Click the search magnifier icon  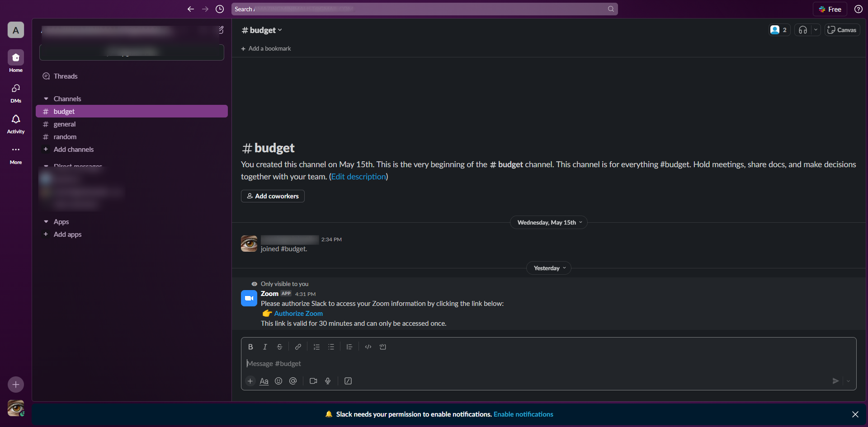(x=611, y=9)
